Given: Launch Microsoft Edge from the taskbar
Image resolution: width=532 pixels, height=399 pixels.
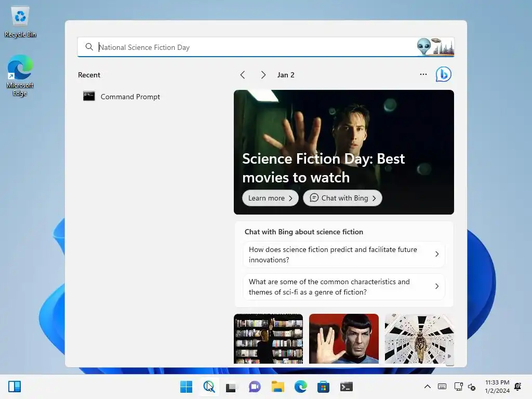Looking at the screenshot, I should tap(300, 387).
